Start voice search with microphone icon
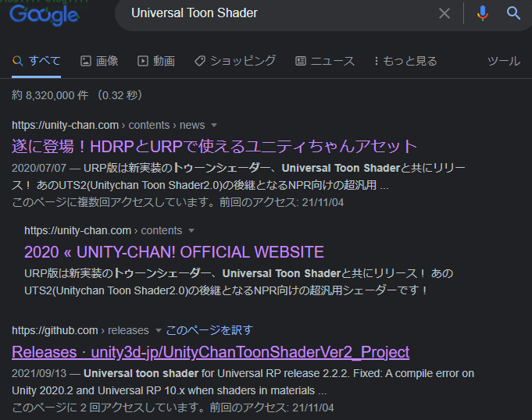 coord(483,13)
